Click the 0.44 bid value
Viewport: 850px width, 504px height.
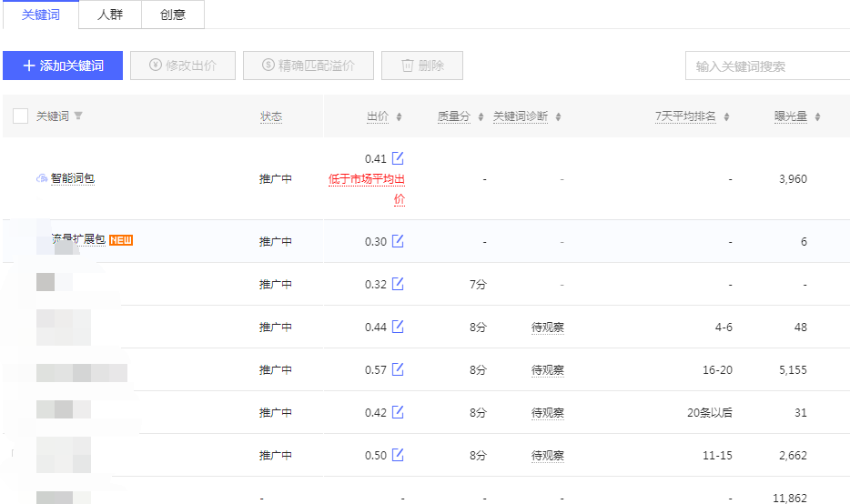[376, 328]
